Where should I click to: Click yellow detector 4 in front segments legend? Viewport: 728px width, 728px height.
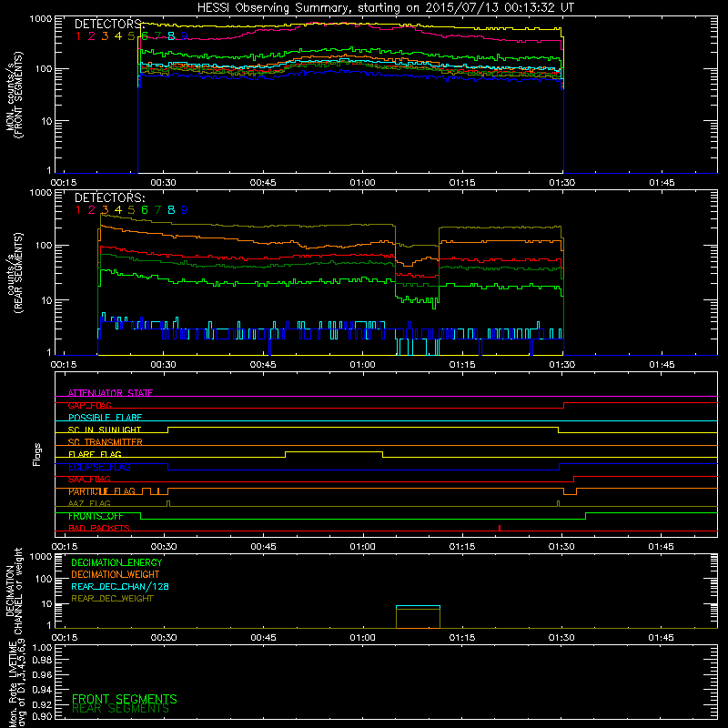(118, 36)
